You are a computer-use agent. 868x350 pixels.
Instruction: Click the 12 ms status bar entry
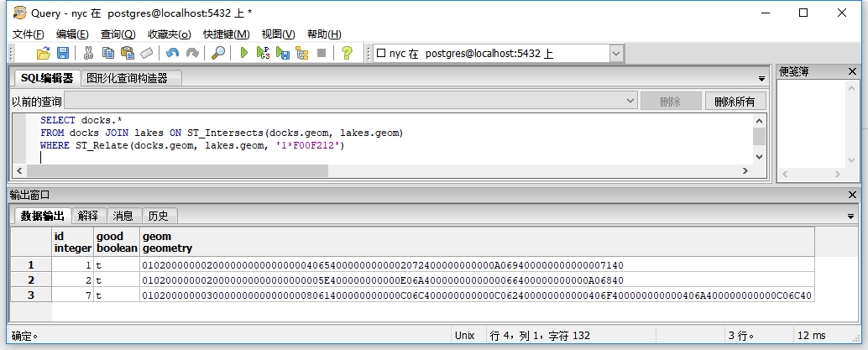[x=812, y=335]
